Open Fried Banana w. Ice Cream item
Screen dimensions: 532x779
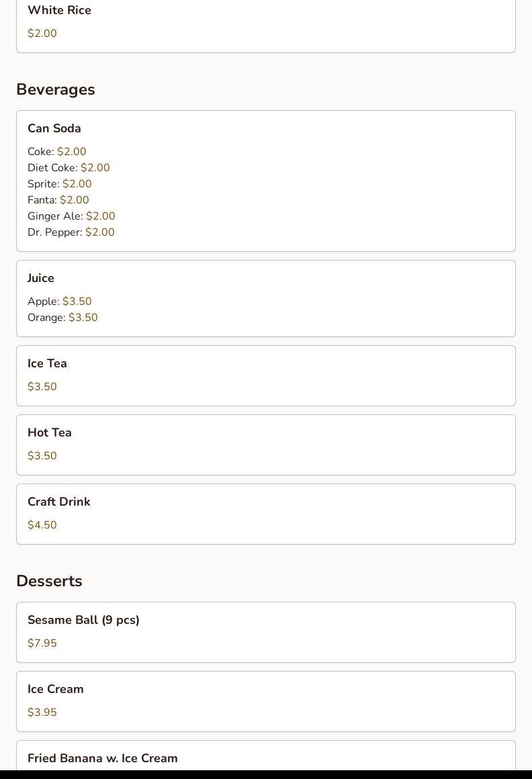pyautogui.click(x=103, y=758)
